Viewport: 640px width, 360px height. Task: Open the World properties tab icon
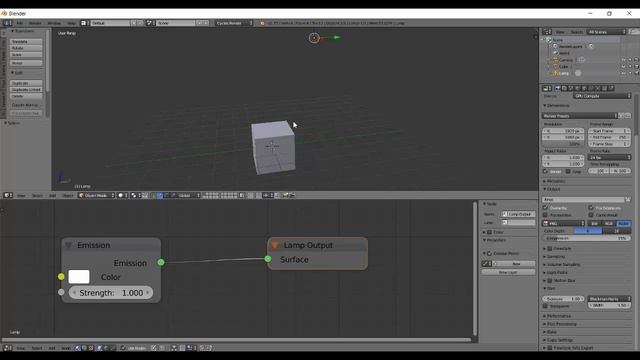click(x=578, y=88)
